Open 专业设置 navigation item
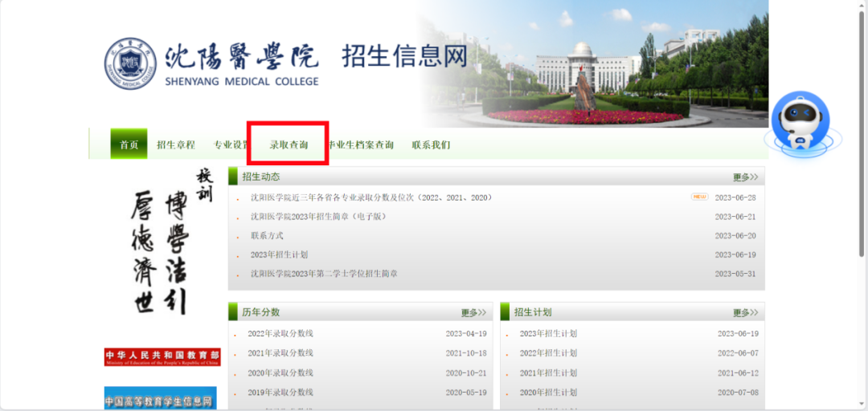 click(231, 145)
